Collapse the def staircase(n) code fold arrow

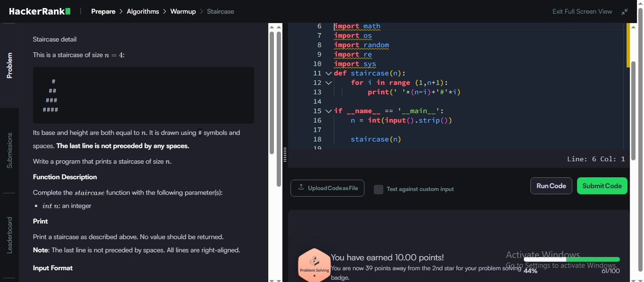(x=328, y=74)
